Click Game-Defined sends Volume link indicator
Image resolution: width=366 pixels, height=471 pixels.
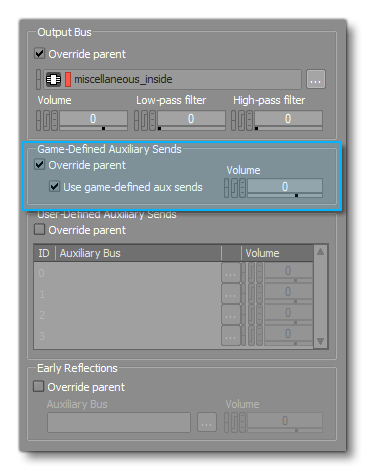click(x=227, y=188)
